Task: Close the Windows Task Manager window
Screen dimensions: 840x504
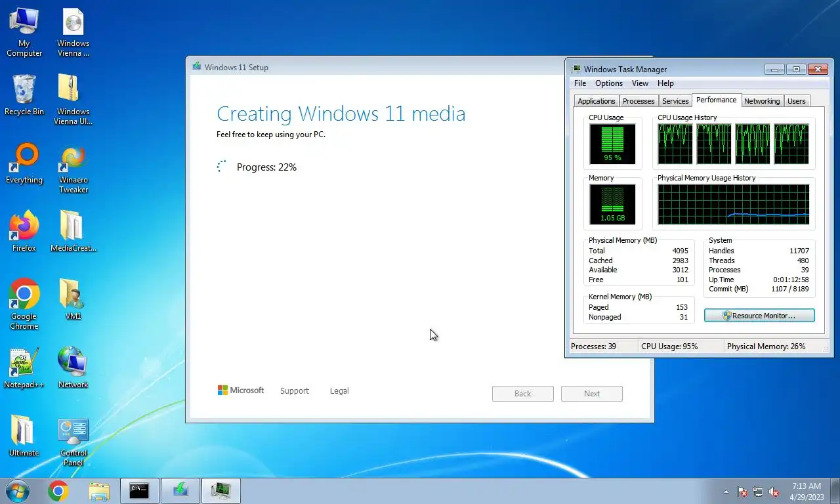Action: [818, 69]
